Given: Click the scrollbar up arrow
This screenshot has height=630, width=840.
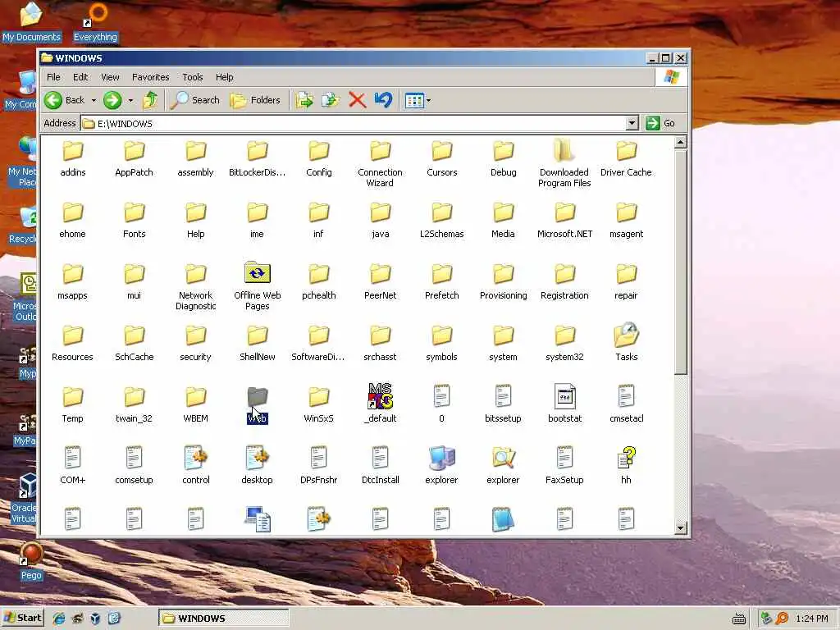Looking at the screenshot, I should click(680, 142).
